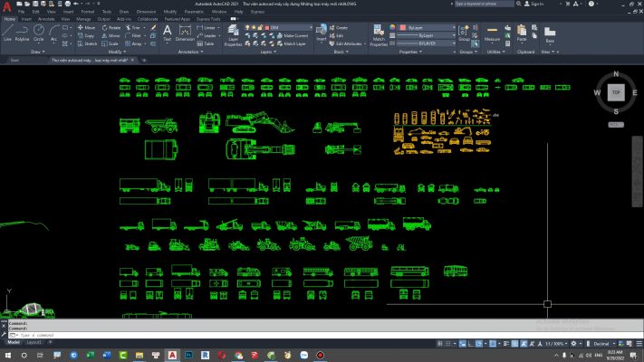
Task: Switch to the Layout1 tab
Action: pyautogui.click(x=34, y=343)
